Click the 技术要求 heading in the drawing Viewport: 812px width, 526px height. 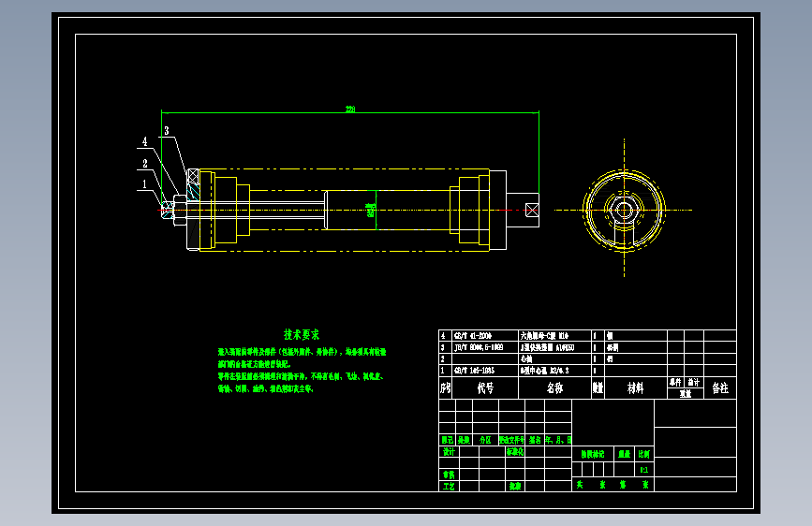tap(302, 334)
